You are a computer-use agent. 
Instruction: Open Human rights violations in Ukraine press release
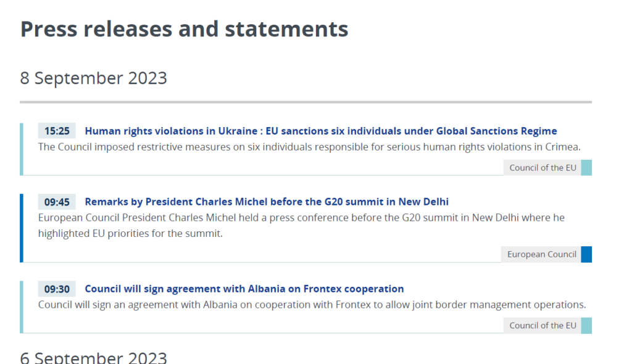click(x=320, y=131)
